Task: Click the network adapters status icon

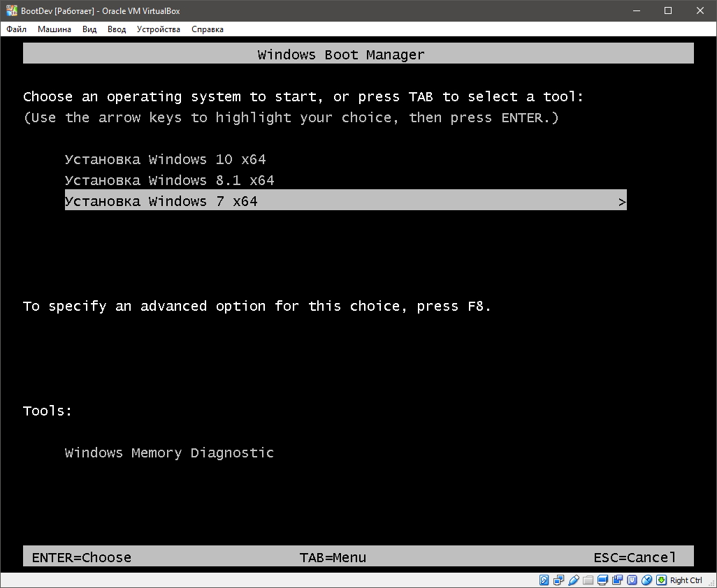Action: [559, 580]
